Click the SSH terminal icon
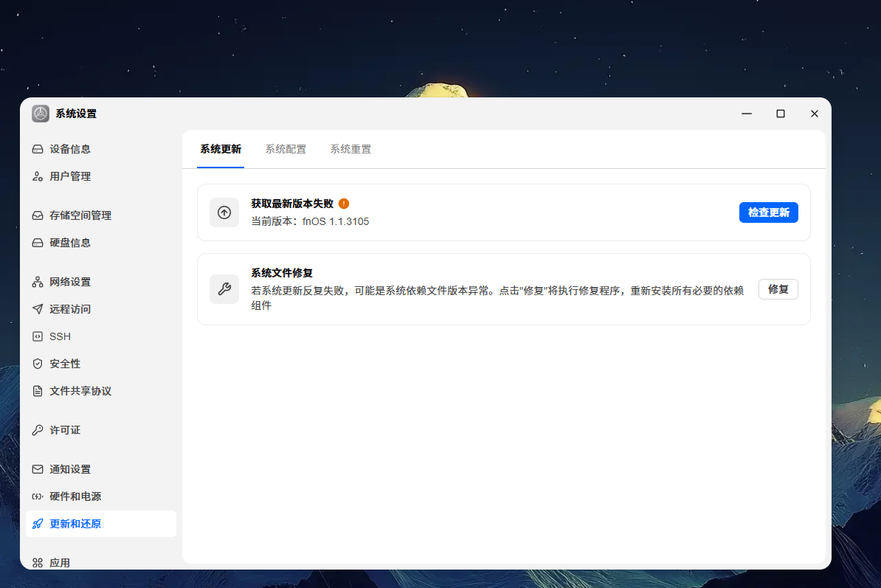The image size is (881, 588). pyautogui.click(x=38, y=336)
